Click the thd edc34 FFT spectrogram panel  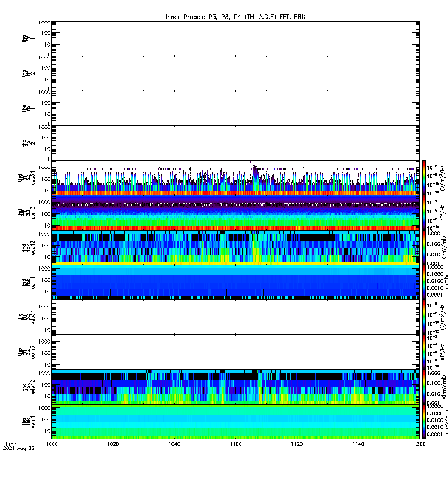(235, 178)
